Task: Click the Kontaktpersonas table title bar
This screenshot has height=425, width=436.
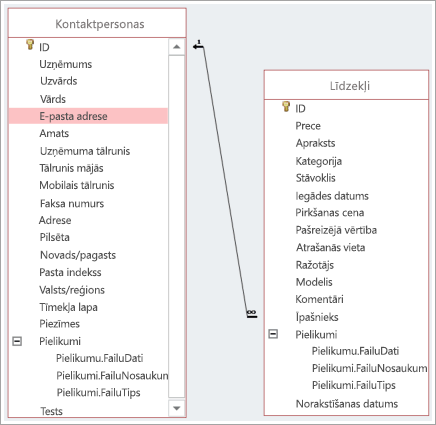Action: tap(97, 23)
